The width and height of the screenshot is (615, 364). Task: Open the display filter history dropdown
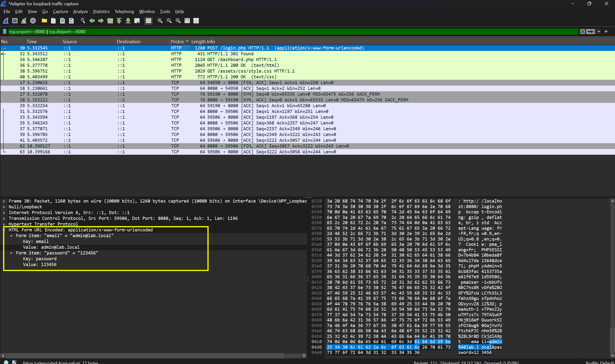tap(599, 32)
